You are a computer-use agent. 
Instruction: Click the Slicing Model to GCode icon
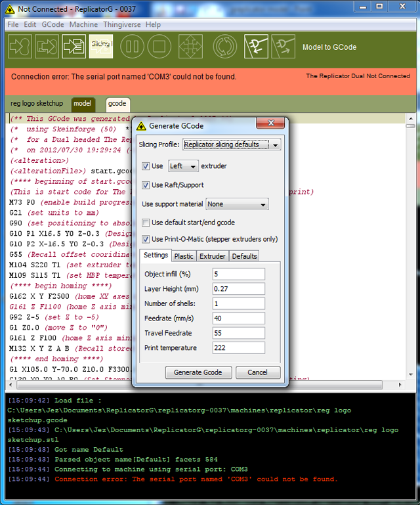[x=101, y=47]
